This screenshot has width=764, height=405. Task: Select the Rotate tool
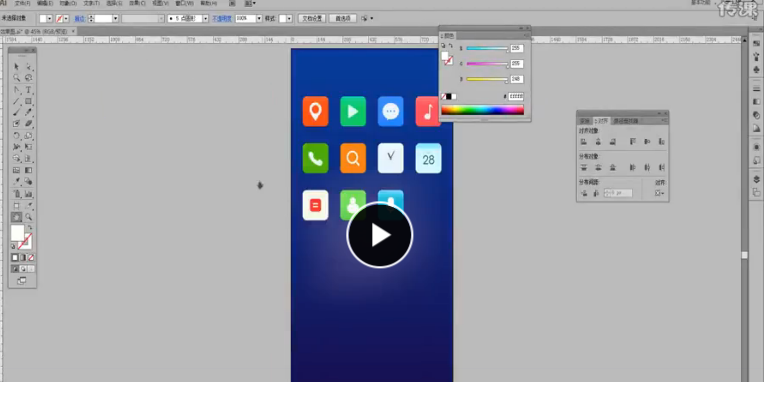pyautogui.click(x=17, y=135)
